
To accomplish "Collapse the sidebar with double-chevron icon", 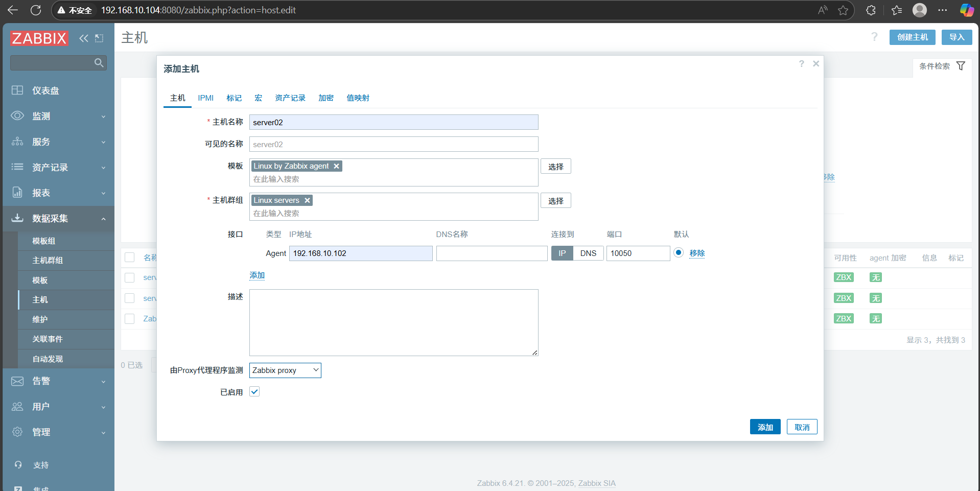I will (x=84, y=38).
